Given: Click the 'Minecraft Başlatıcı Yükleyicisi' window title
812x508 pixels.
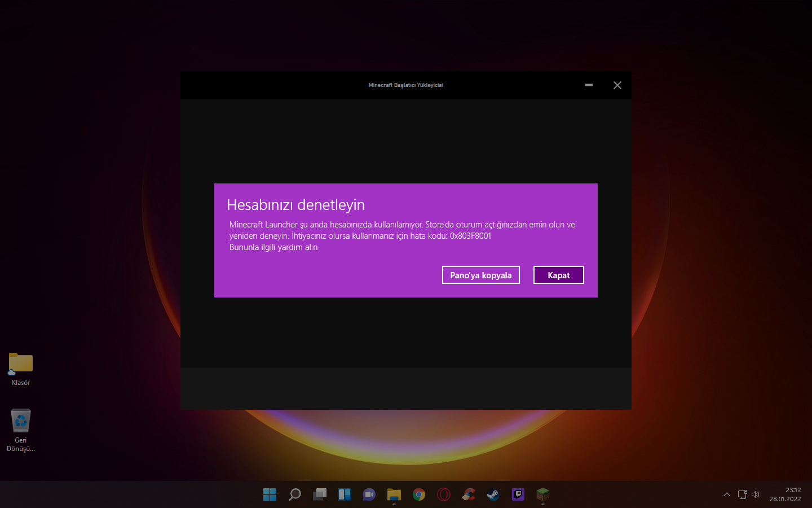Looking at the screenshot, I should click(406, 85).
